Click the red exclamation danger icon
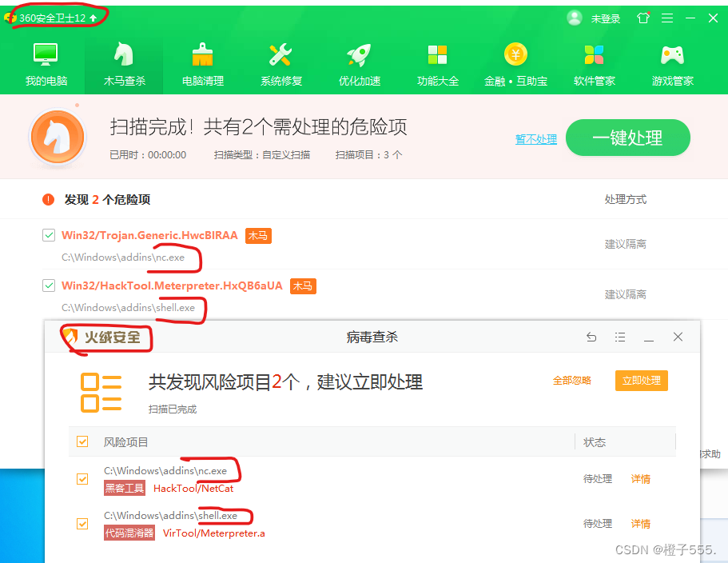The image size is (728, 563). (x=48, y=199)
